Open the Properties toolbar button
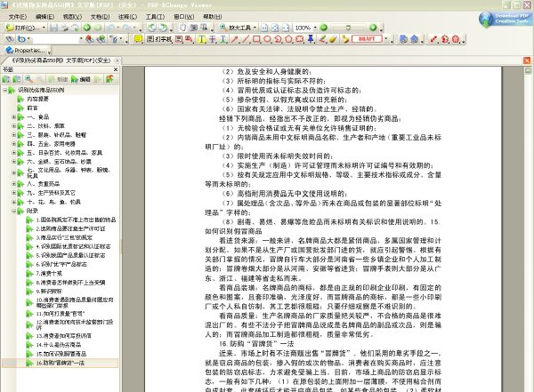The height and width of the screenshot is (392, 534). (26, 51)
